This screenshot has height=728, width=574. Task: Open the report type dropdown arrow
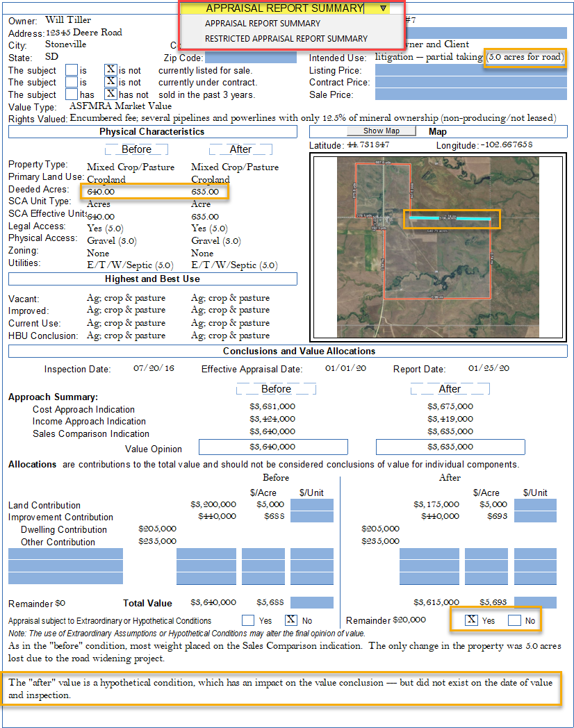384,8
